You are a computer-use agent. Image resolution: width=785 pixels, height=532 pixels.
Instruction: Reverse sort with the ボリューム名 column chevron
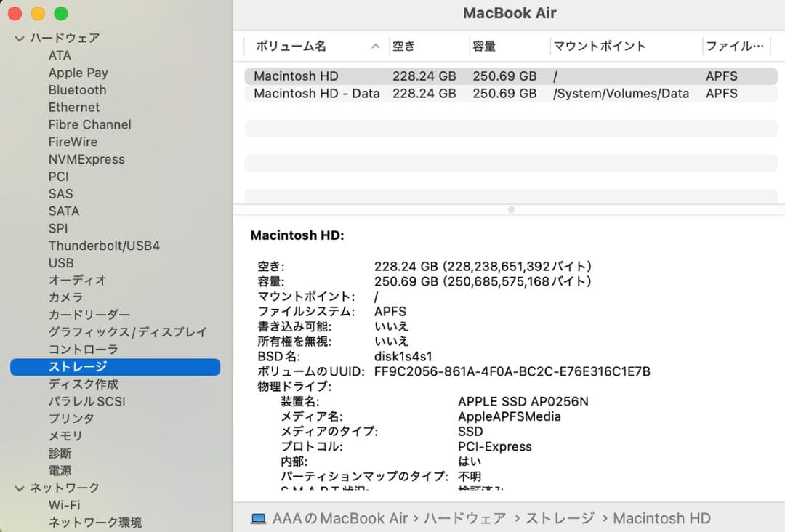pyautogui.click(x=375, y=45)
